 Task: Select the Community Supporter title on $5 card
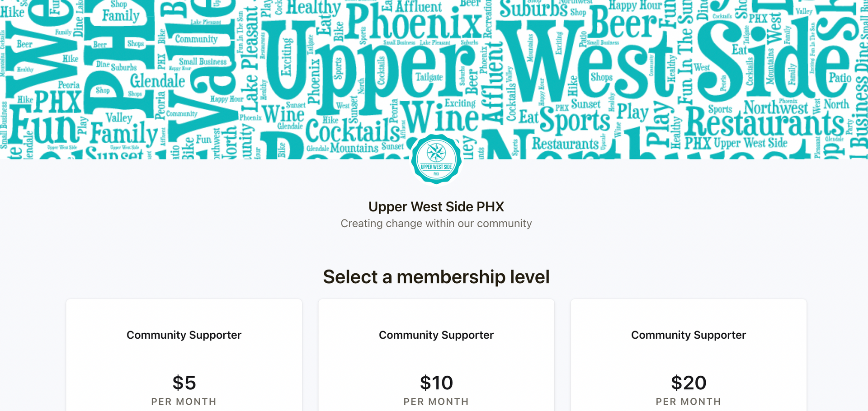pos(184,335)
